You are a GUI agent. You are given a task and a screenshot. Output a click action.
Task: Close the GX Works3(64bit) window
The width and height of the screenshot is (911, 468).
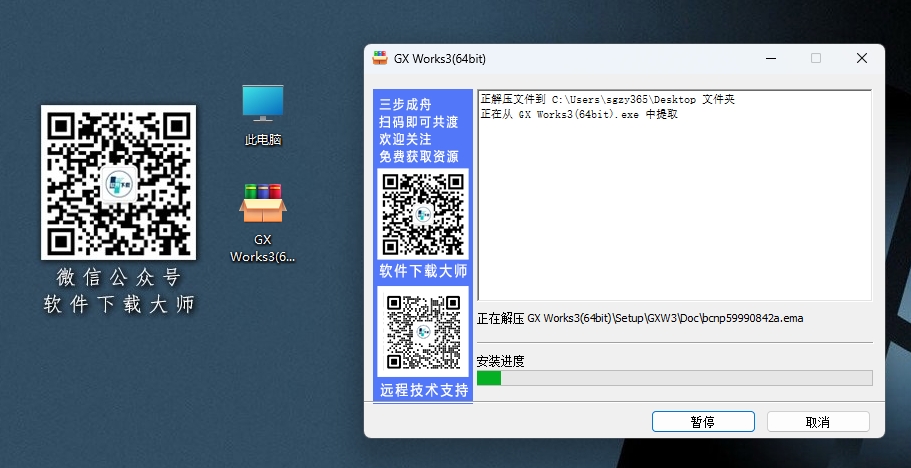[x=862, y=58]
